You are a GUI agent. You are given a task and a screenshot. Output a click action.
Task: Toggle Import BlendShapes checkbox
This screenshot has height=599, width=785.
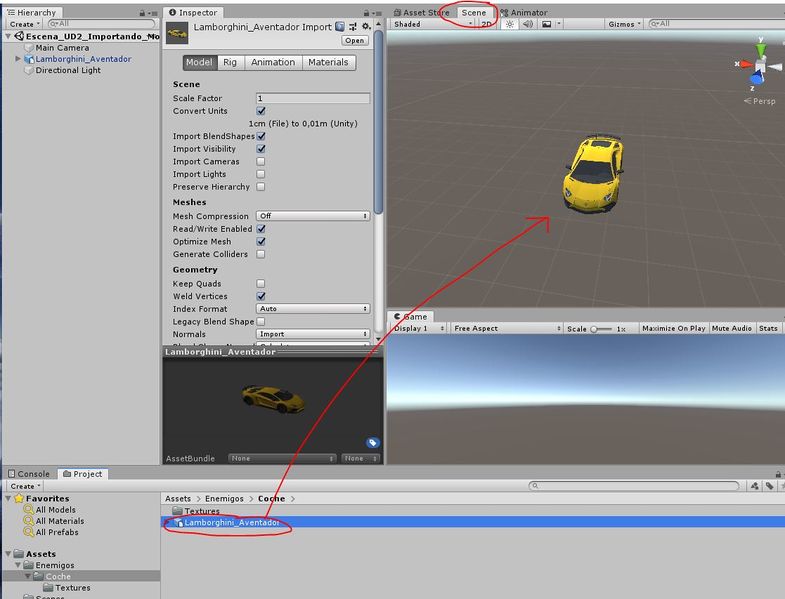261,136
